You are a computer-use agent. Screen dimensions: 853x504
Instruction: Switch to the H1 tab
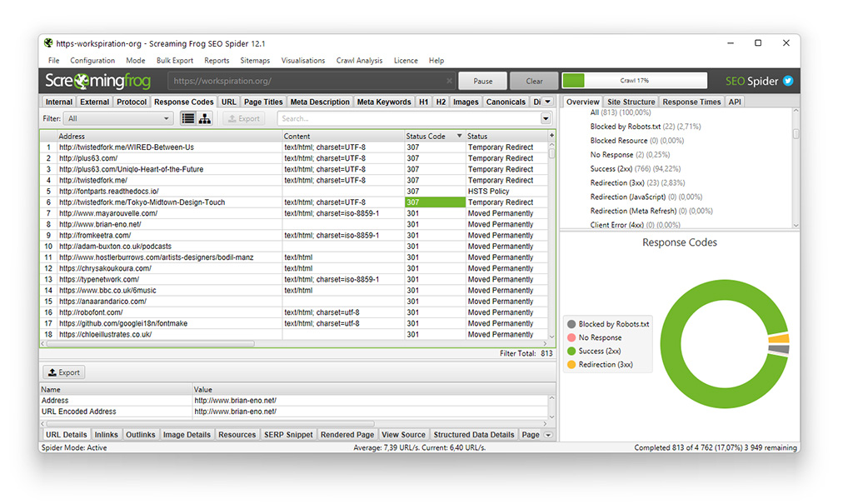point(423,102)
